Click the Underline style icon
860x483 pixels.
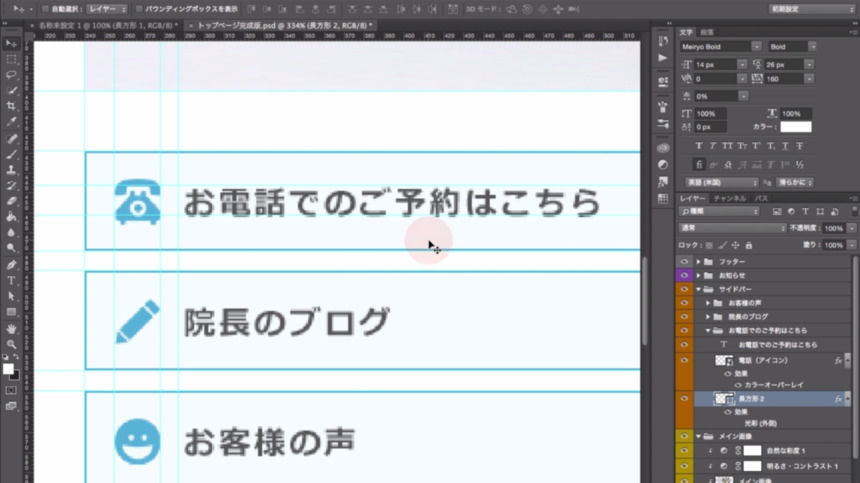[x=785, y=146]
